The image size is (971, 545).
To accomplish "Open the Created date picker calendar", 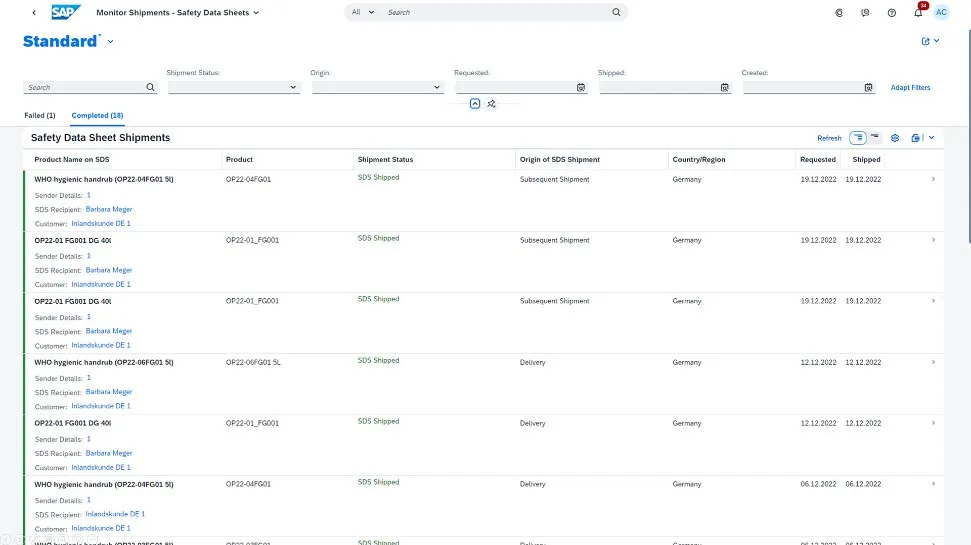I will pyautogui.click(x=868, y=88).
